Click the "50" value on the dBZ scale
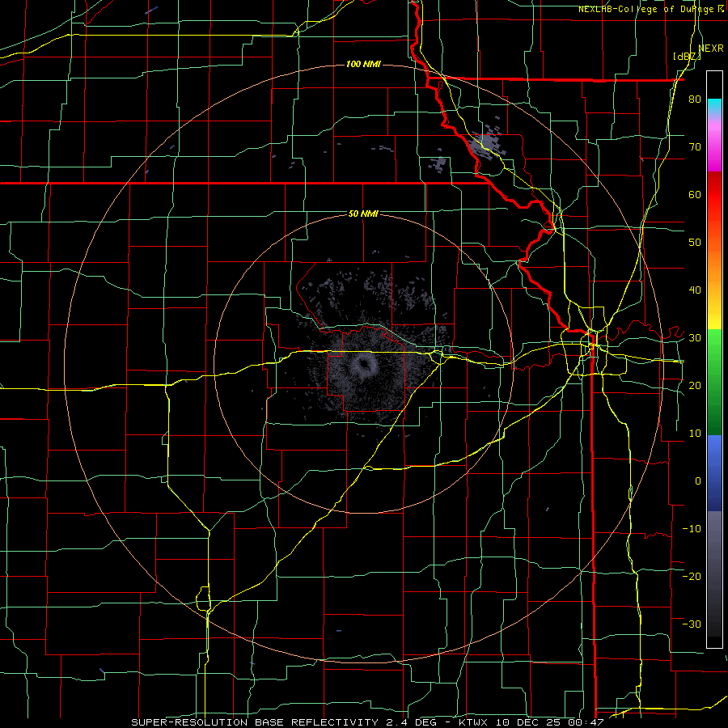This screenshot has height=728, width=728. (695, 243)
